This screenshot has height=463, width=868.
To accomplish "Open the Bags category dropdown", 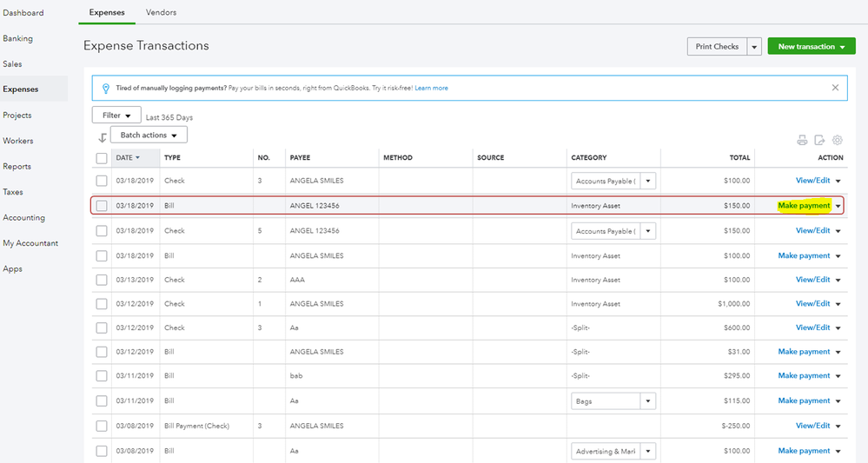I will tap(647, 401).
